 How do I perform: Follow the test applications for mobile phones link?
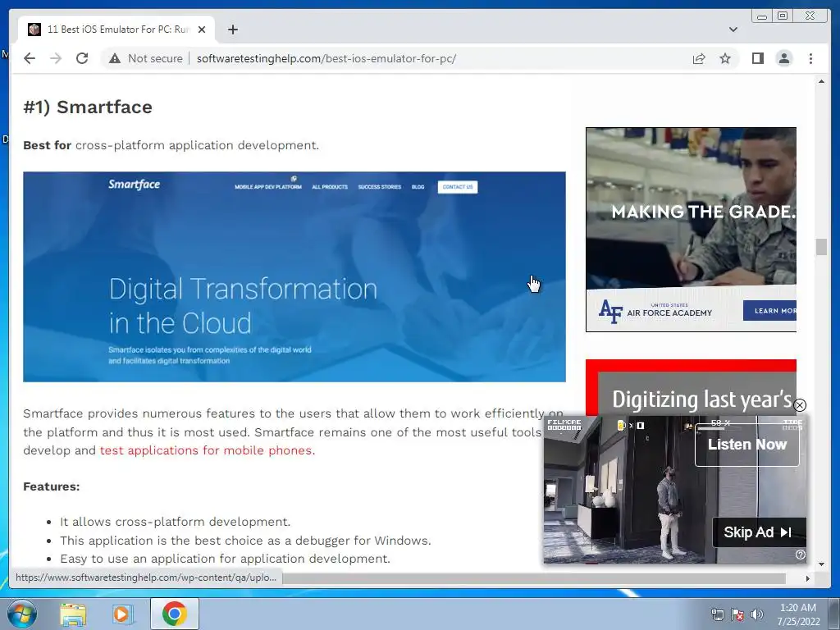coord(208,450)
